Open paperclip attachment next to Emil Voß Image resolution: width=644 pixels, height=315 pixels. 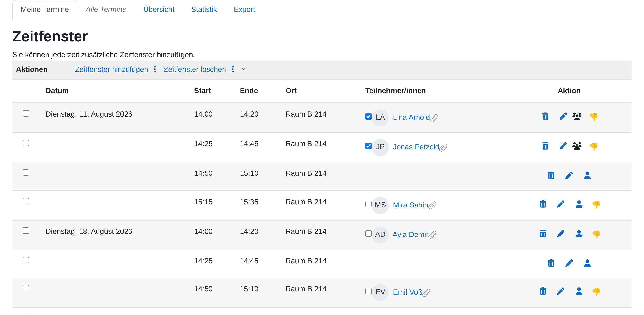click(426, 292)
